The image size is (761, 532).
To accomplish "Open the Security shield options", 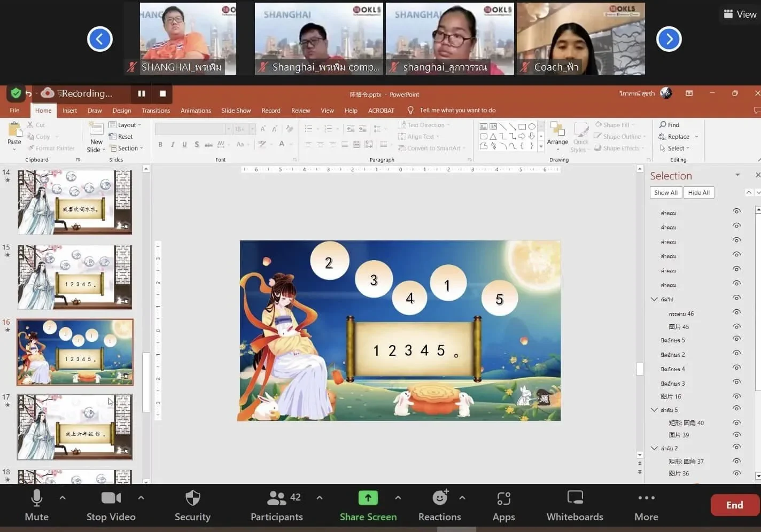I will point(192,498).
